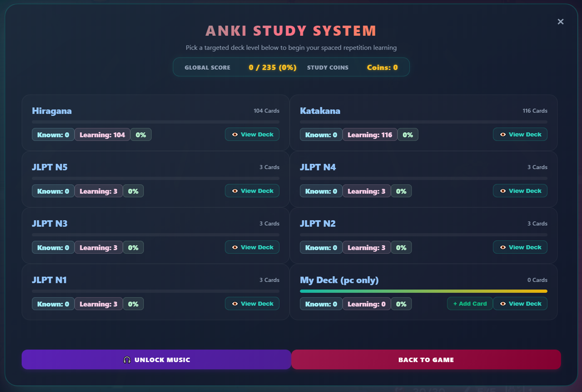Click the Katakana progress bar
582x392 pixels.
click(x=424, y=122)
